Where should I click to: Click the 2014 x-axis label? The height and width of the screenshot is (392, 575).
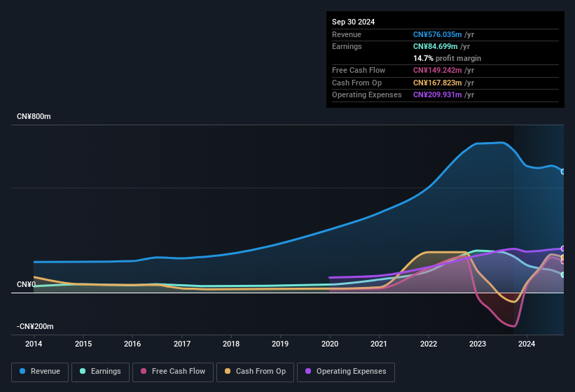point(34,344)
